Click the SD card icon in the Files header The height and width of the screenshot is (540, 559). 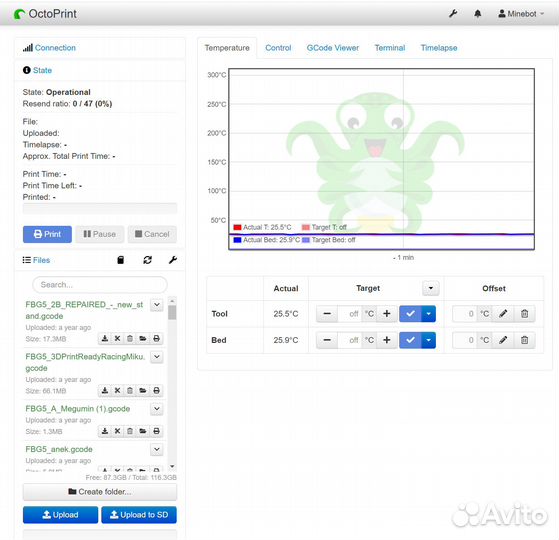120,260
